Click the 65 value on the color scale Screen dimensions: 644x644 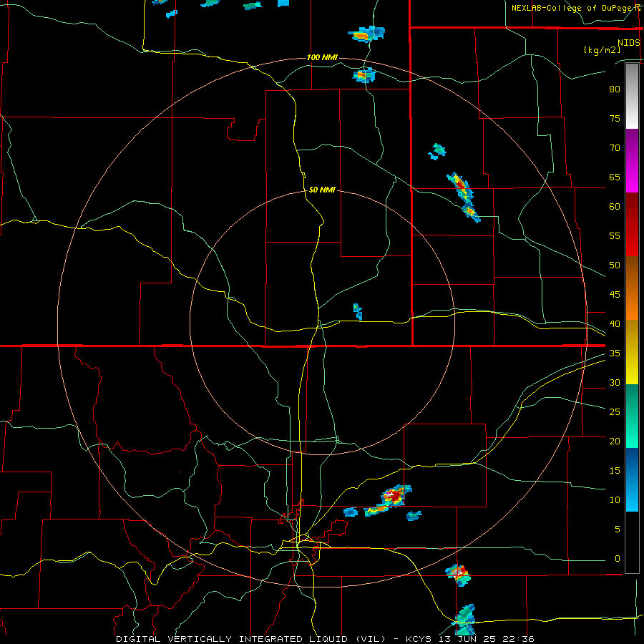(615, 177)
